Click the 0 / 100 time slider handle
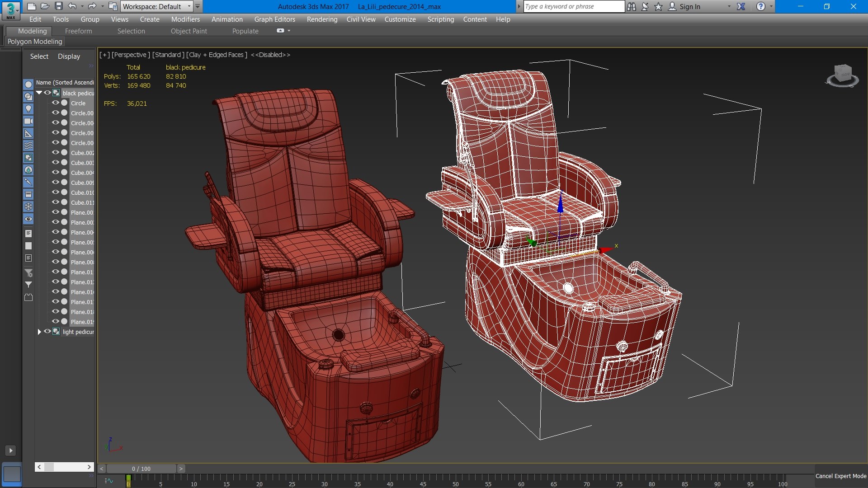 [x=141, y=469]
